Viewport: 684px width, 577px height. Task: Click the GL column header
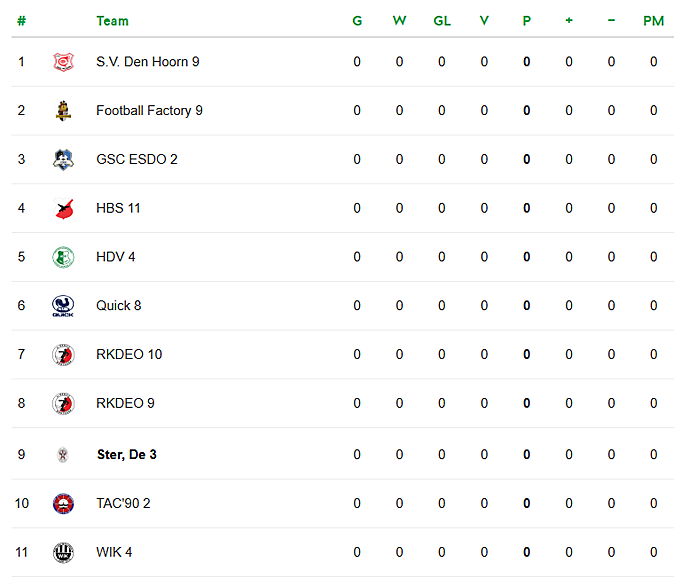[x=442, y=21]
